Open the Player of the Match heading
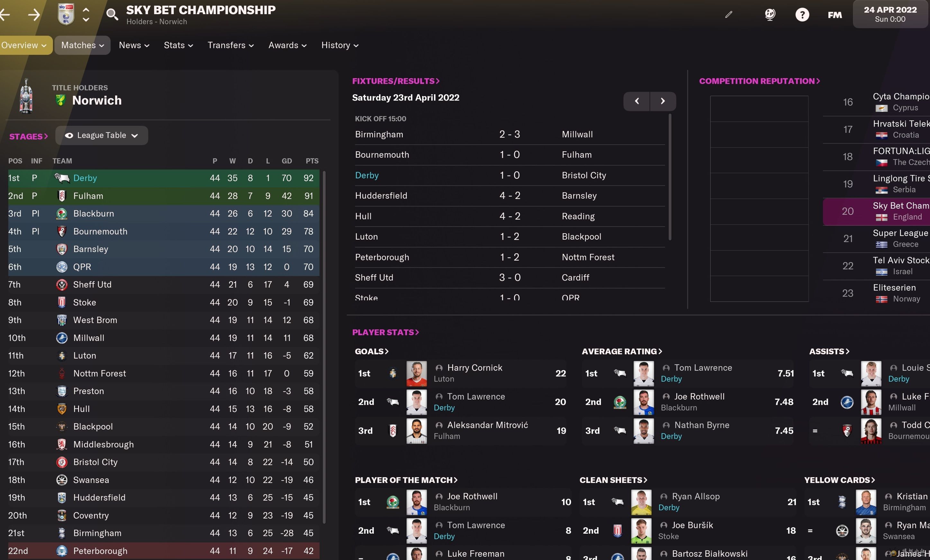The height and width of the screenshot is (560, 930). [x=406, y=480]
